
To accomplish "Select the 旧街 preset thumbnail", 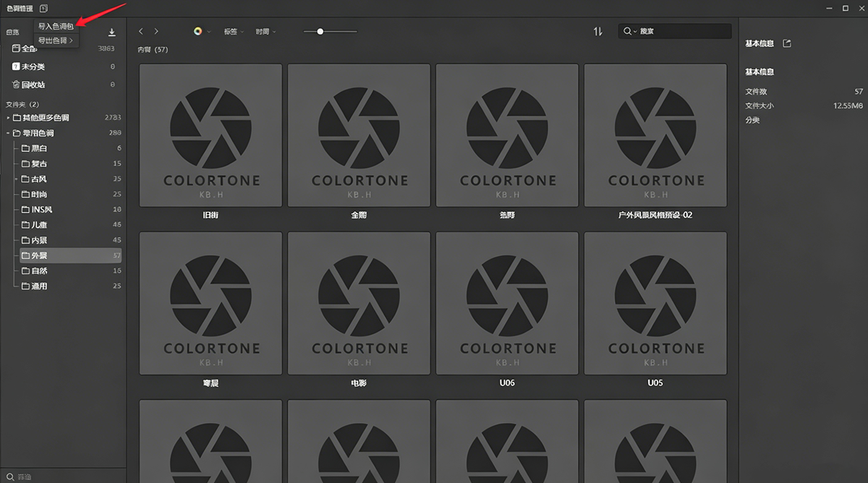I will pos(210,135).
